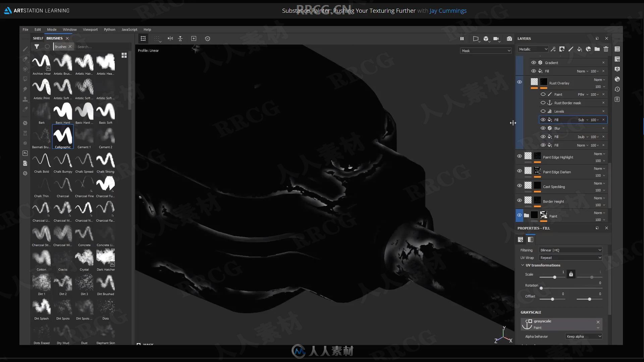644x362 pixels.
Task: Open the Python menu
Action: pyautogui.click(x=109, y=29)
